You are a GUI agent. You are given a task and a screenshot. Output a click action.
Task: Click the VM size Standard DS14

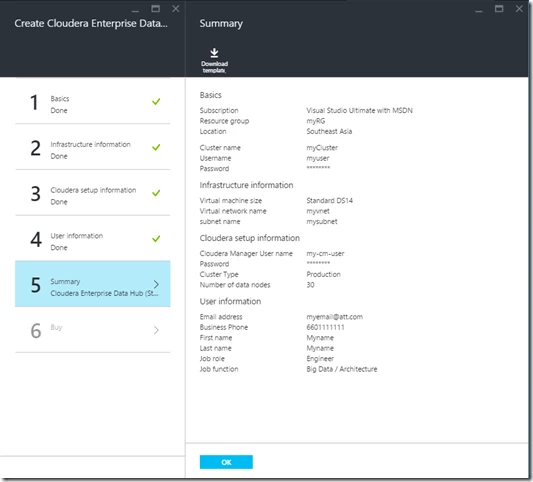coord(329,201)
